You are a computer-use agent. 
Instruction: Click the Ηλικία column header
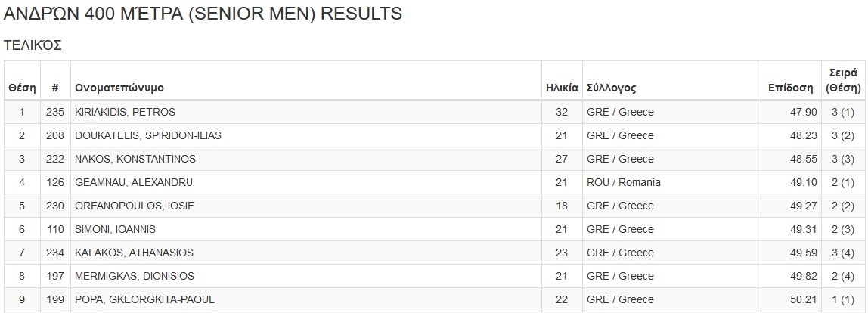562,88
